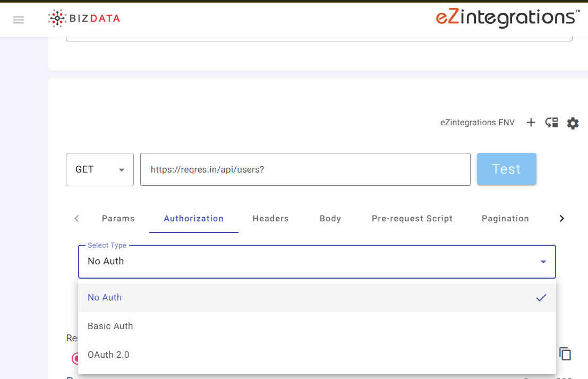Click the switch environment icon
588x379 pixels.
[551, 123]
